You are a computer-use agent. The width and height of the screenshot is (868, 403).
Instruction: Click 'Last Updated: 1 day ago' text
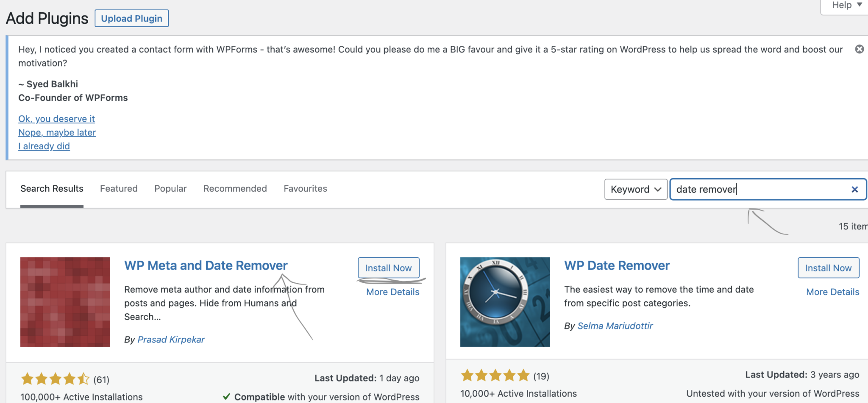367,378
